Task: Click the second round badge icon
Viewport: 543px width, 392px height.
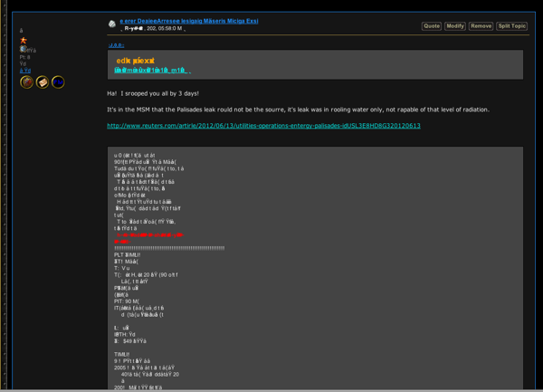Action: click(43, 82)
